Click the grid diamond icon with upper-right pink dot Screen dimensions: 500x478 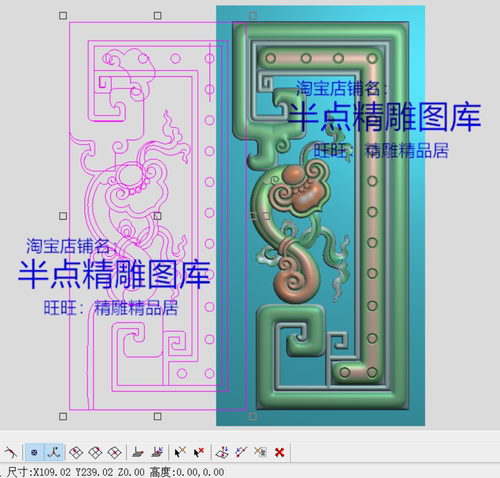[x=95, y=452]
